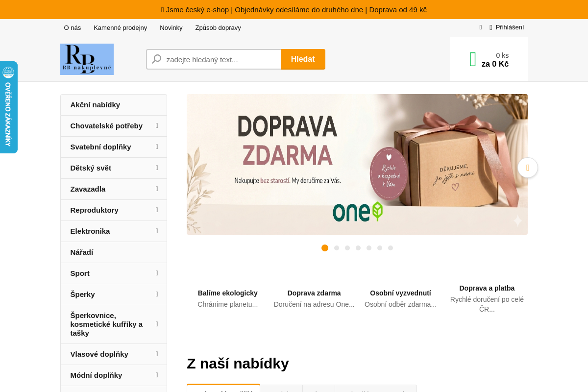Expand the Svatební doplňky category arrow
The image size is (588, 392).
[x=157, y=147]
